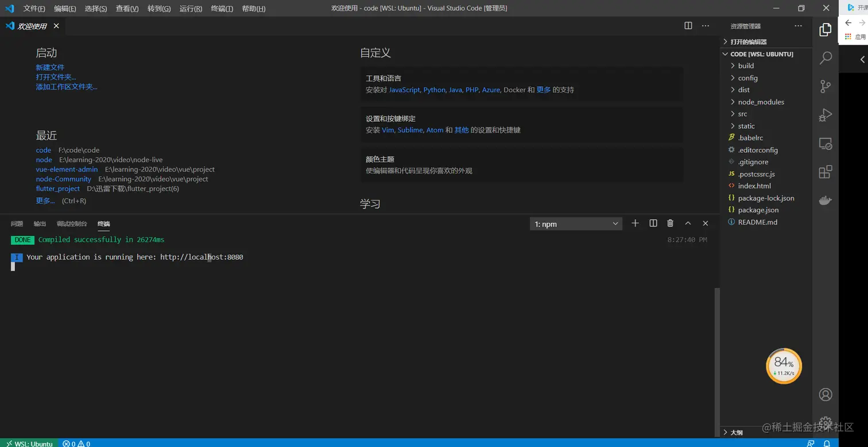Click the 打开文件夹... link
The image size is (868, 447).
coord(56,77)
